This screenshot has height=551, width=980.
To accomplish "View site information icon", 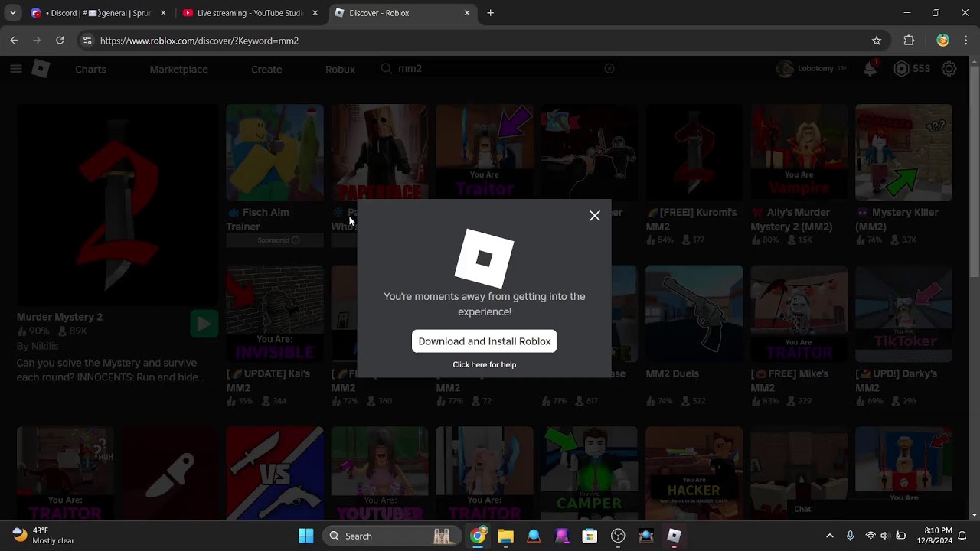I will pos(87,41).
